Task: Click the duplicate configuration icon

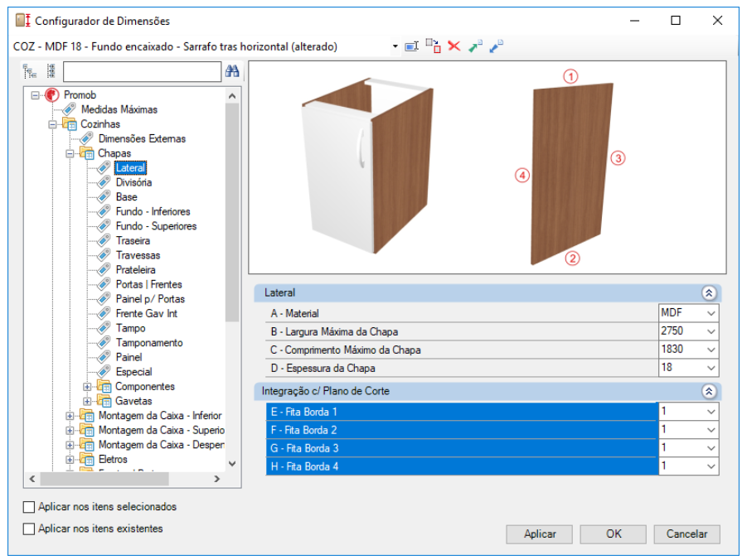Action: coord(433,46)
